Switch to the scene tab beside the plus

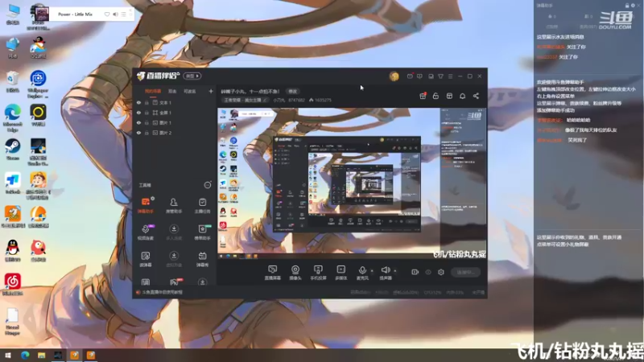coord(190,91)
